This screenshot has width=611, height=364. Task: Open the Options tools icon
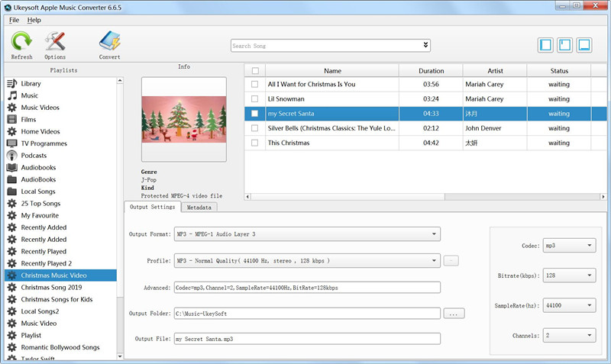point(55,41)
